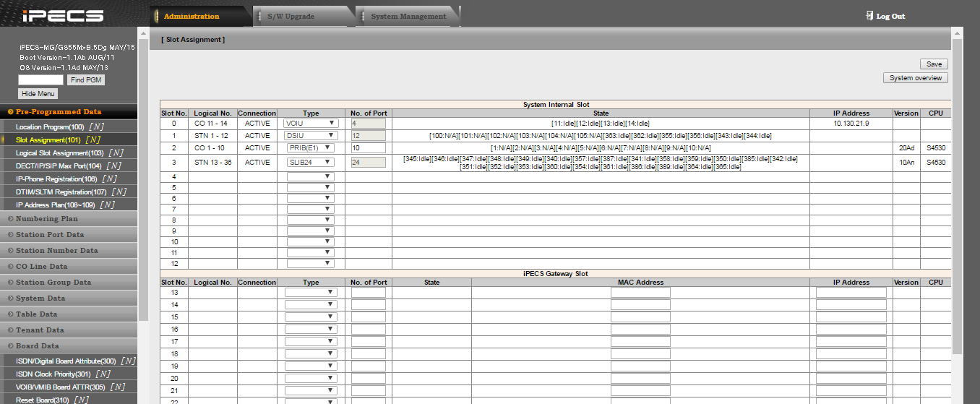Open the empty Type dropdown for slot 13
This screenshot has height=404, width=980.
[311, 293]
